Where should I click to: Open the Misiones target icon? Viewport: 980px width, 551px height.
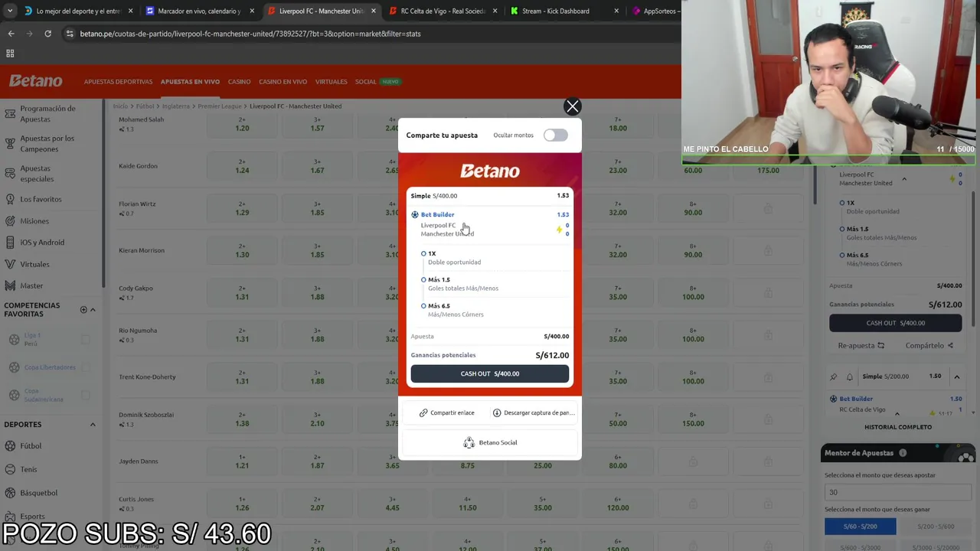(x=10, y=220)
